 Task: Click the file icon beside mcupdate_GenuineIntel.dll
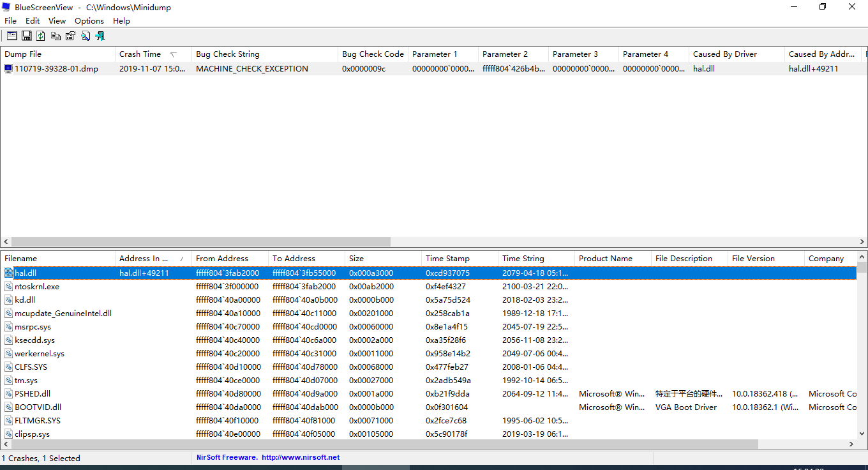pyautogui.click(x=9, y=313)
